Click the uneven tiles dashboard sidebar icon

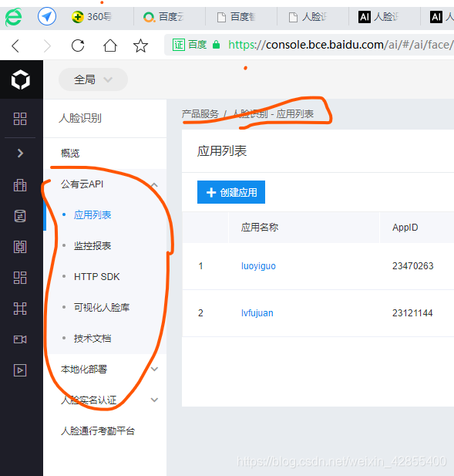20,278
